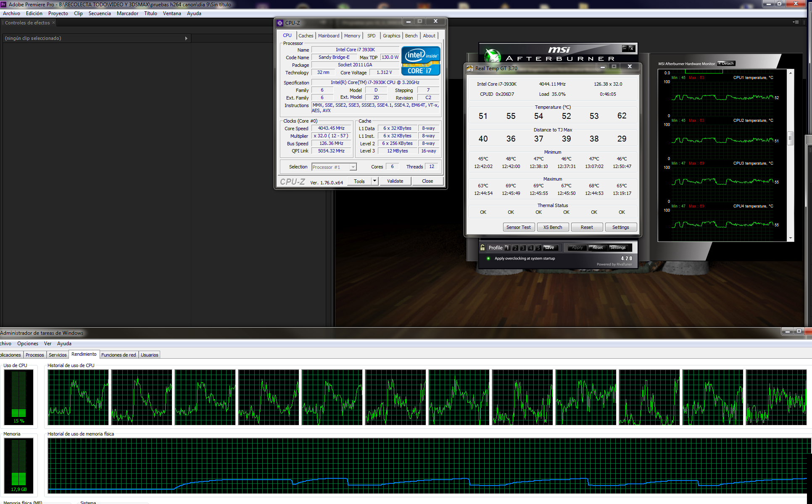Image resolution: width=812 pixels, height=504 pixels.
Task: Click the CPU-Z title bar icon
Action: coord(280,23)
